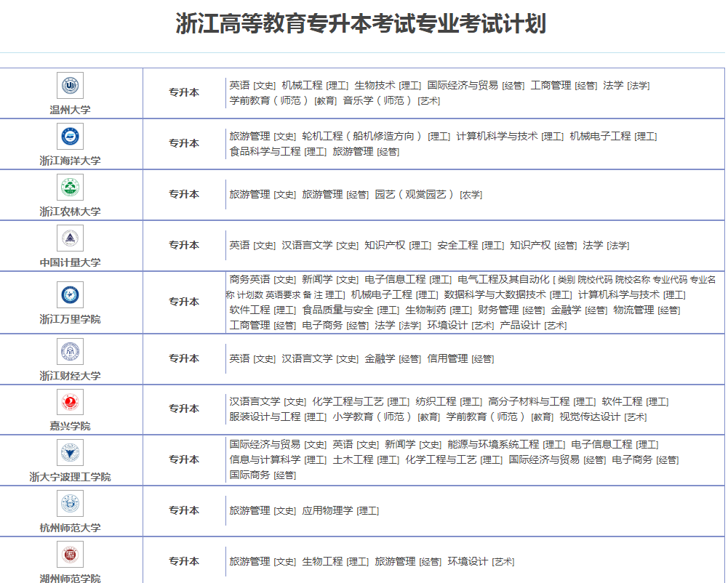The height and width of the screenshot is (583, 728).
Task: Click the 浙大宁波理工学院 logo icon
Action: click(71, 453)
